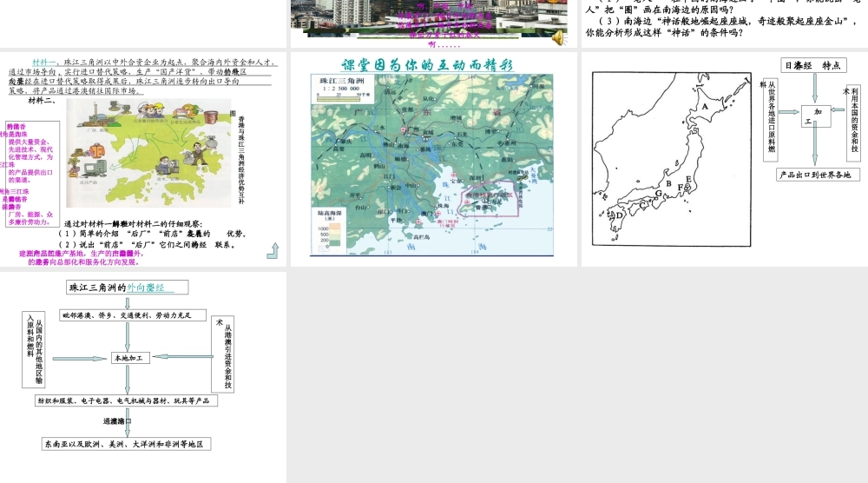The height and width of the screenshot is (483, 868).
Task: Click the 从国内的其他地区输入原料 vertical box
Action: (34, 349)
